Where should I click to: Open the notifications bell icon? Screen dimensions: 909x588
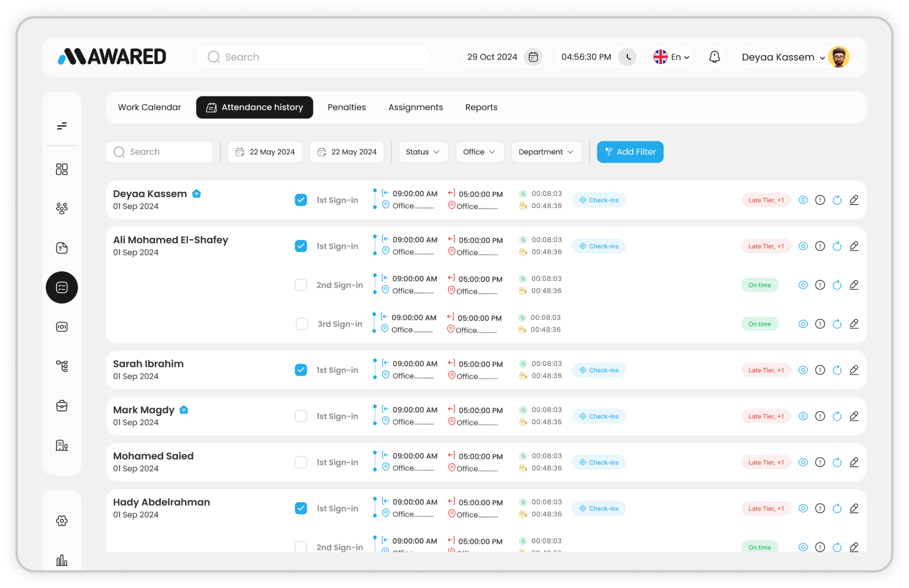coord(714,56)
